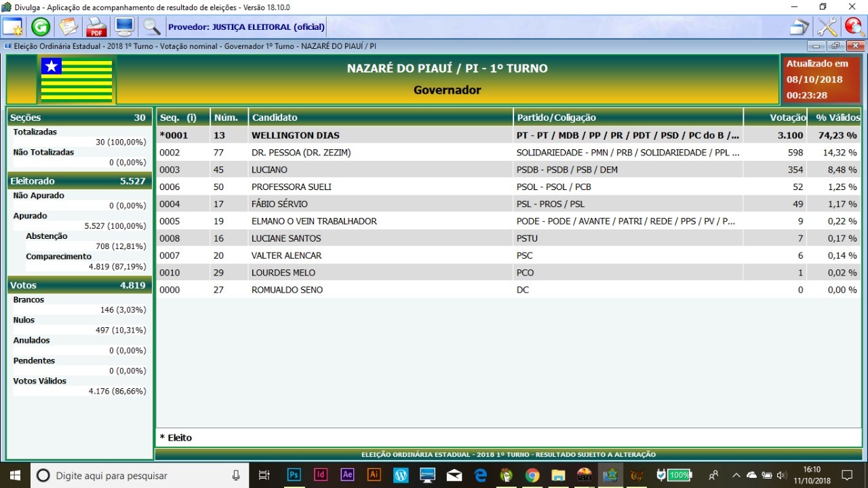
Task: Click the Atualizado em timestamp box
Action: pyautogui.click(x=821, y=79)
